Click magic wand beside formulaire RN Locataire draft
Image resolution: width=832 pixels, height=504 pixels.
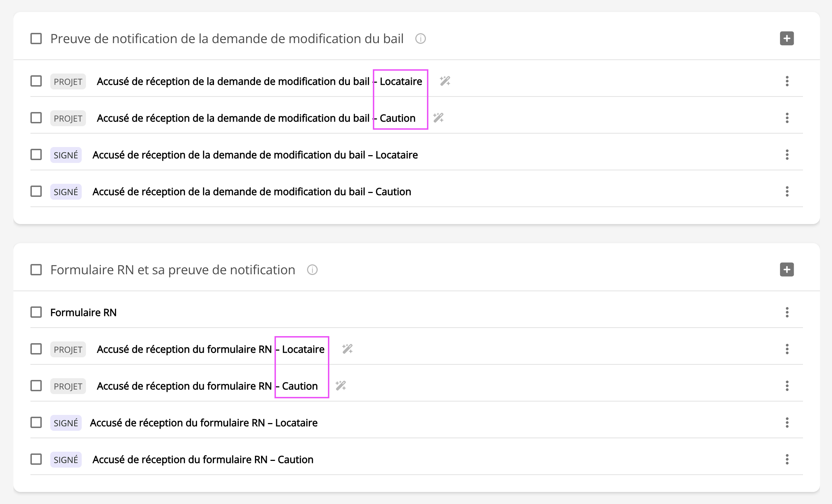coord(347,349)
